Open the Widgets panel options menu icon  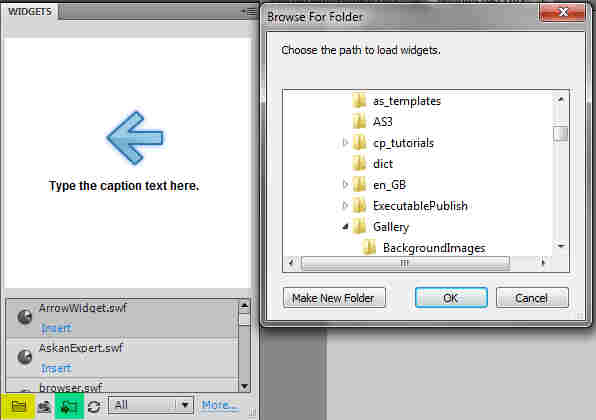[249, 11]
